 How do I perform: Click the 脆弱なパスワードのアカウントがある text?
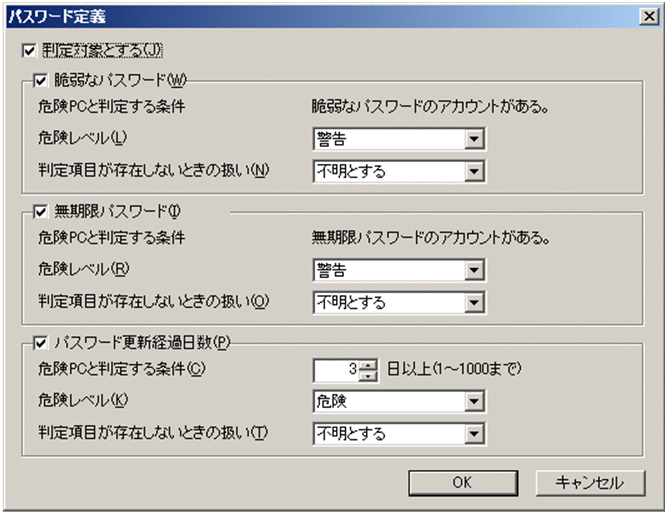(x=434, y=106)
